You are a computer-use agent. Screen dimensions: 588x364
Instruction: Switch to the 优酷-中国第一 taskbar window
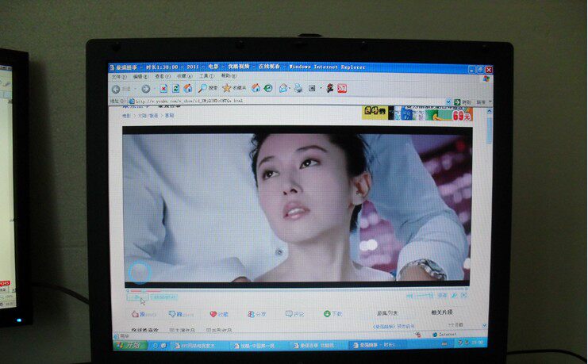point(259,346)
